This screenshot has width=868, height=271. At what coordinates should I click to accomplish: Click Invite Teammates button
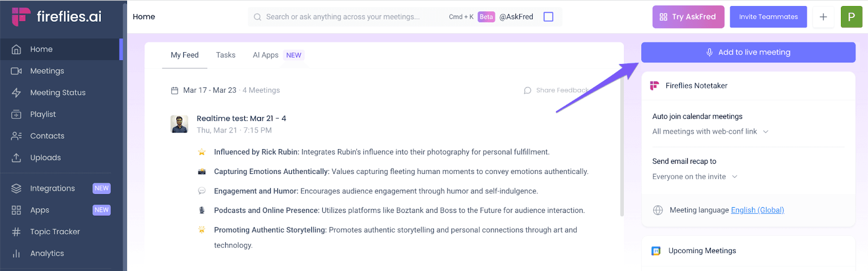coord(768,17)
